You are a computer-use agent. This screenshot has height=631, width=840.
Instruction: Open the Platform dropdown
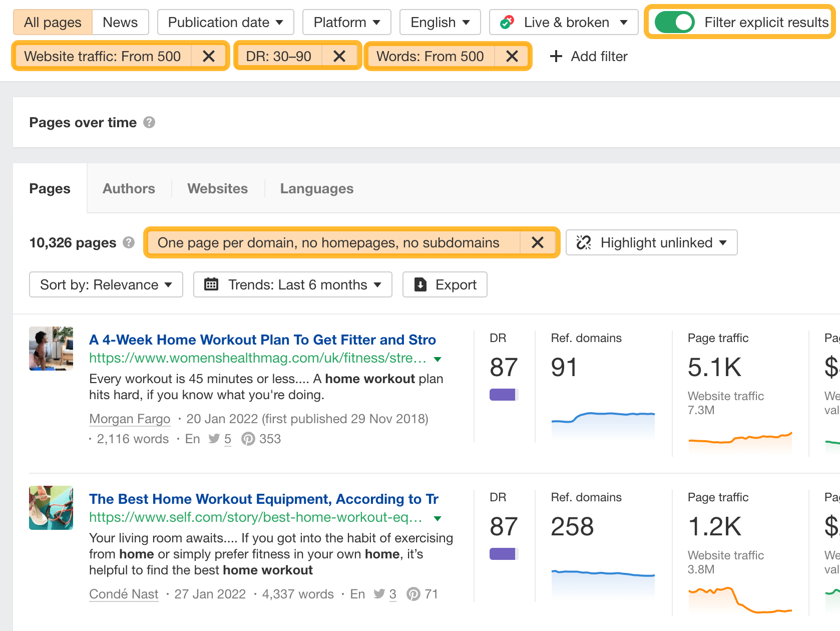click(x=346, y=22)
